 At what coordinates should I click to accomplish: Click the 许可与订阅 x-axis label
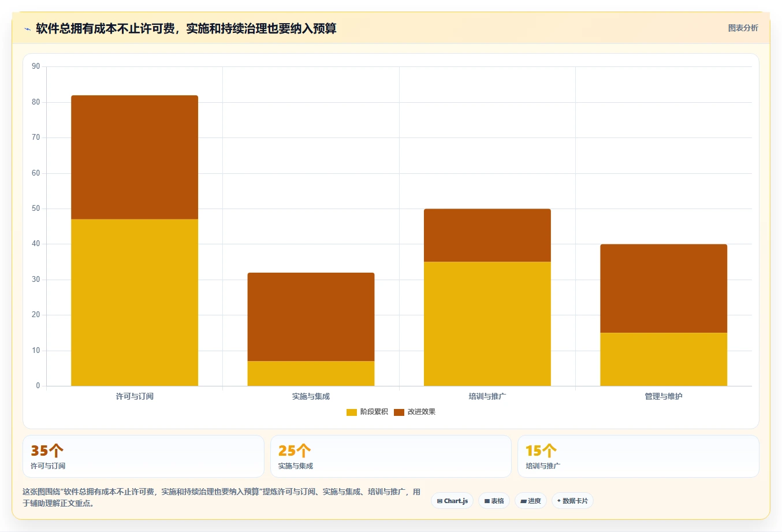pyautogui.click(x=135, y=396)
